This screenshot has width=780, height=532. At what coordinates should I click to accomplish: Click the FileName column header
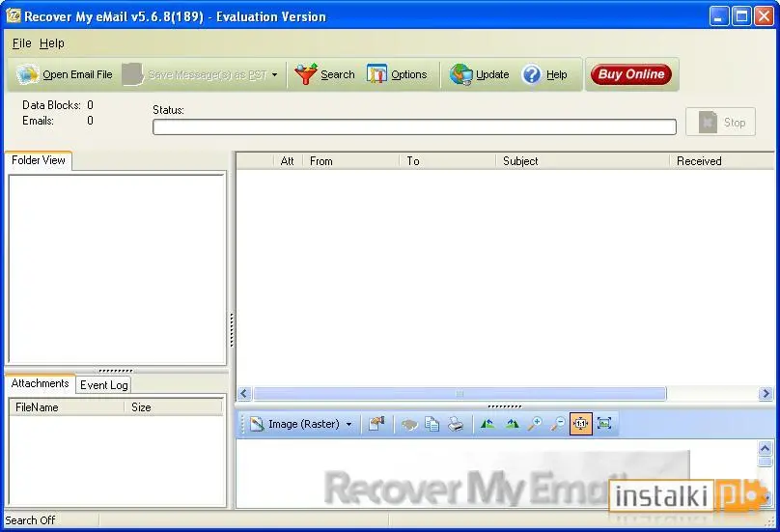(x=67, y=407)
